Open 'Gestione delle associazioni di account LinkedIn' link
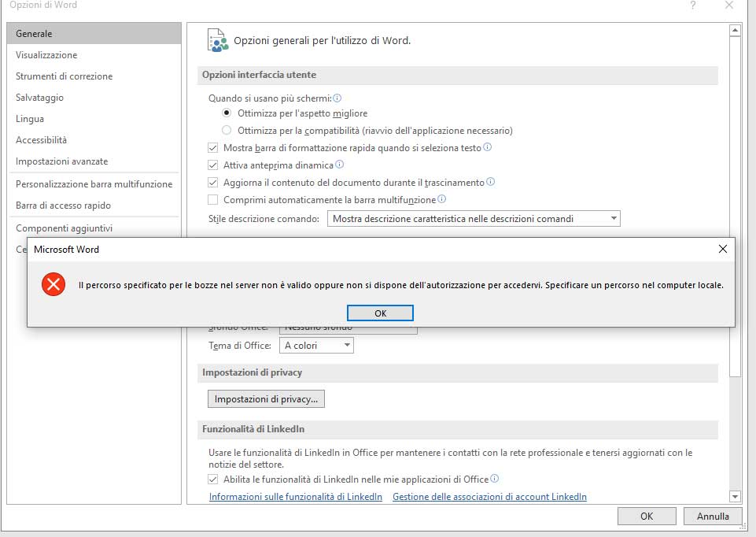The width and height of the screenshot is (756, 537). tap(489, 497)
